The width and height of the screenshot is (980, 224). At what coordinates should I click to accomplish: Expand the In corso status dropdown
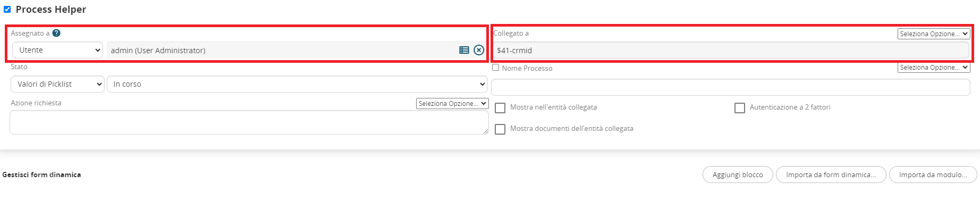point(297,84)
